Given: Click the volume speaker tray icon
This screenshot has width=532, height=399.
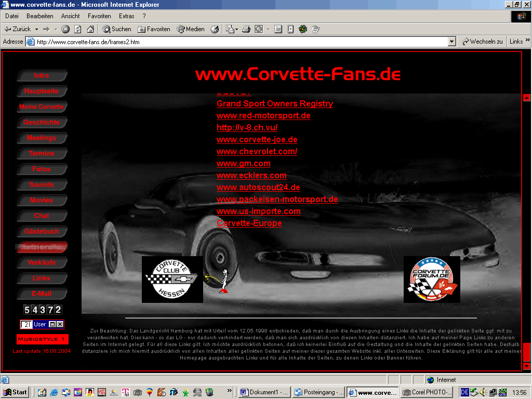Looking at the screenshot, I should (483, 392).
